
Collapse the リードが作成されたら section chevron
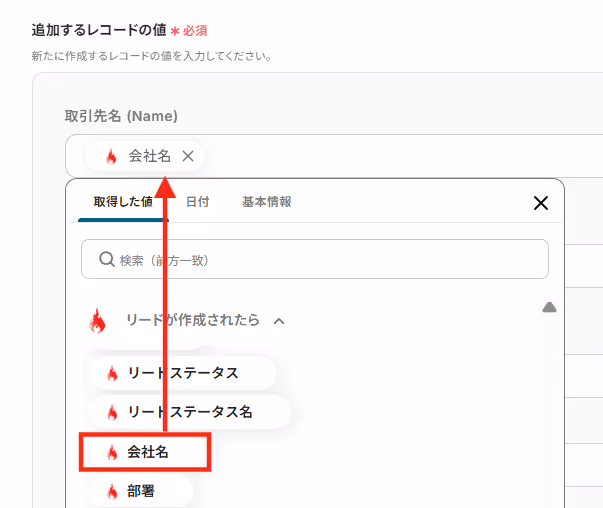point(279,321)
